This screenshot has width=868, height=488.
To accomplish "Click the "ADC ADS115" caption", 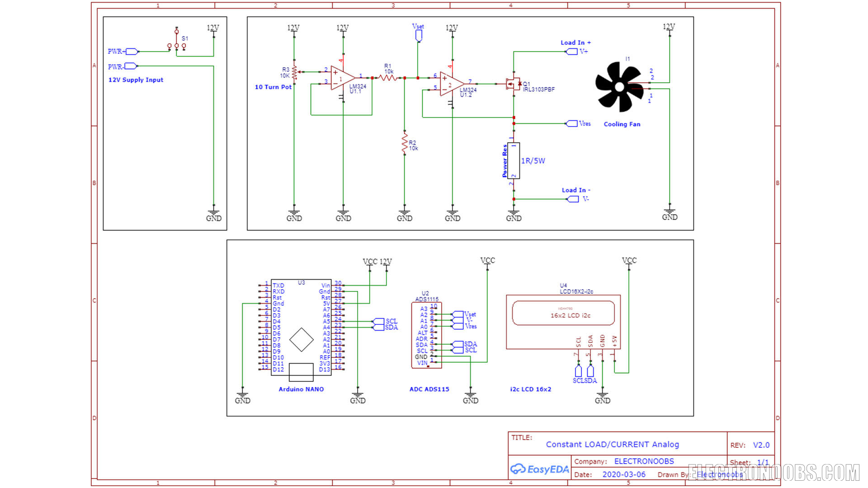I will click(x=429, y=389).
